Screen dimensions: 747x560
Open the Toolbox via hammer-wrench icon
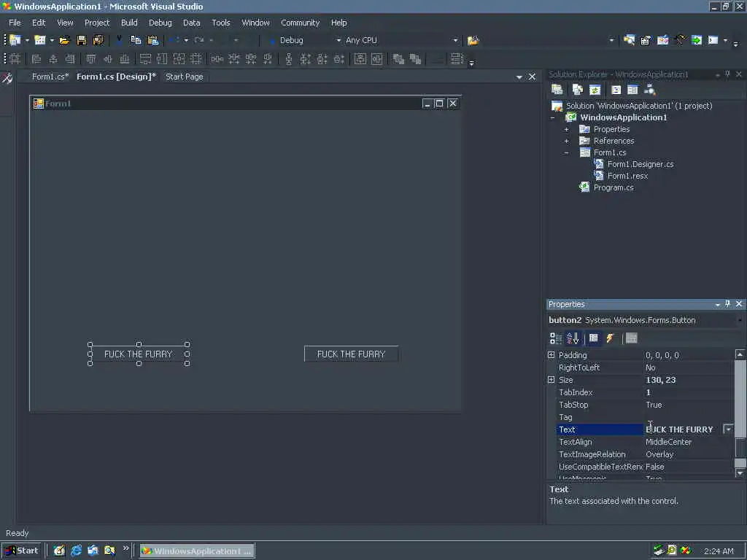[x=680, y=41]
